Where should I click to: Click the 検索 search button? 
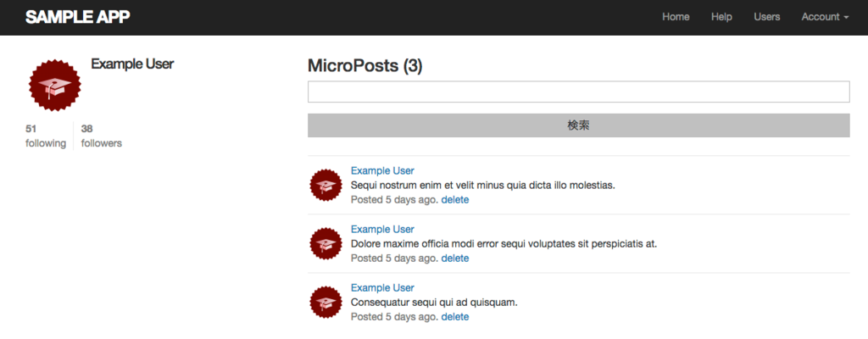tap(578, 125)
